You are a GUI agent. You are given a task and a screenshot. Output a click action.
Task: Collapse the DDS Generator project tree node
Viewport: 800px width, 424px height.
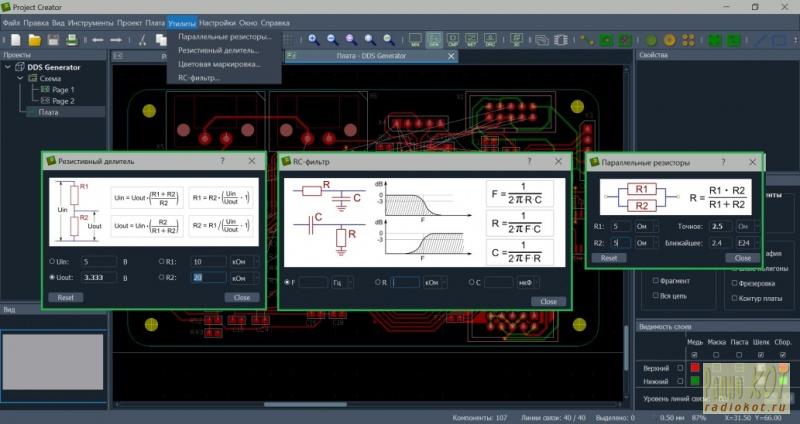point(9,67)
